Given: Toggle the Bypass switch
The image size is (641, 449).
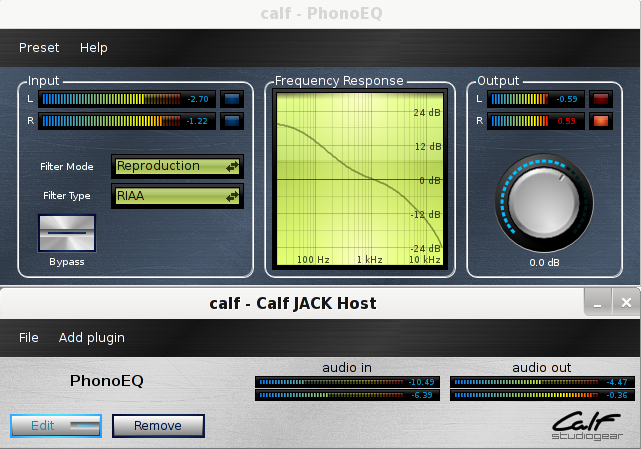Looking at the screenshot, I should [x=67, y=233].
